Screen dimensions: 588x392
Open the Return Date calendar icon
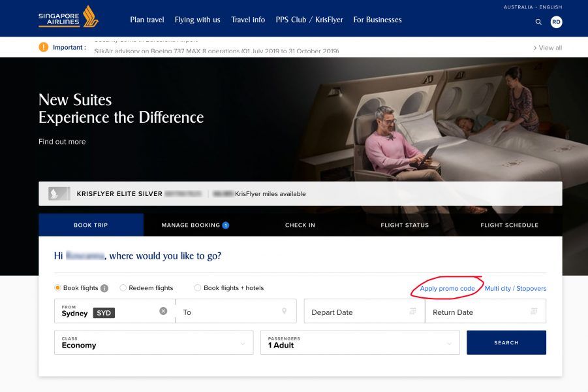(x=534, y=311)
